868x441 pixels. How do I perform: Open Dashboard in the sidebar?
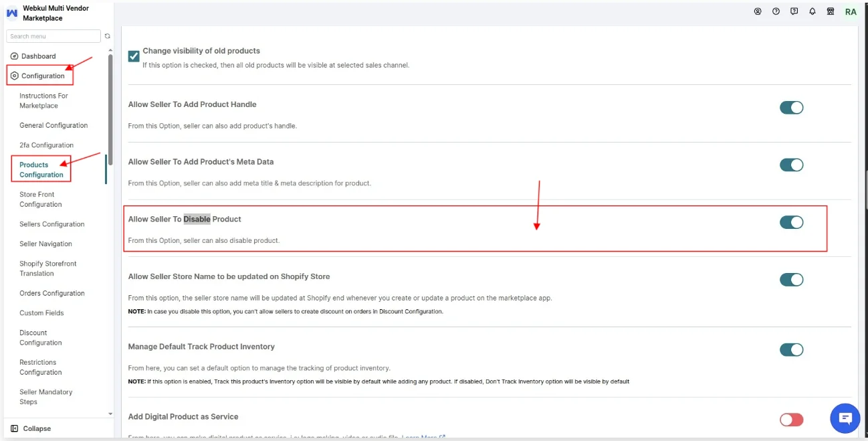tap(39, 56)
